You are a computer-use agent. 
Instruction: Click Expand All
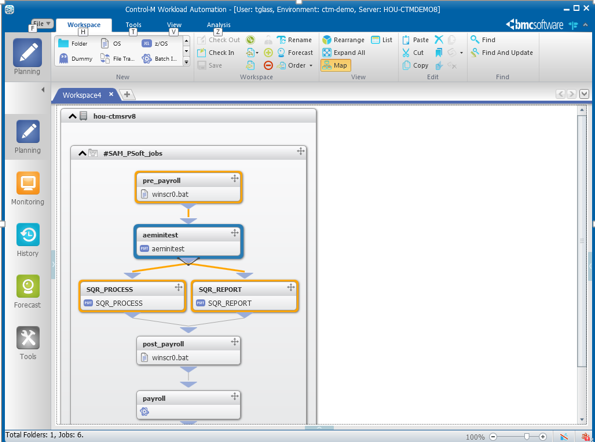[x=343, y=53]
